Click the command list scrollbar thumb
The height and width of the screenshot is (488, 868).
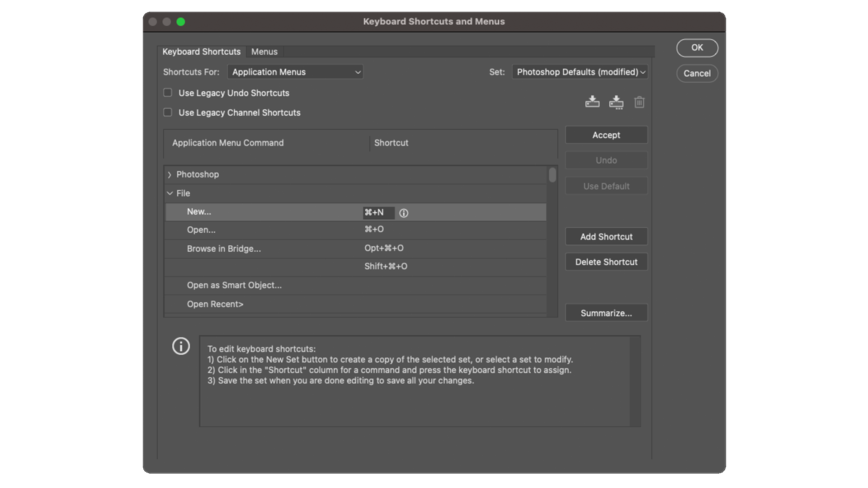pos(552,175)
